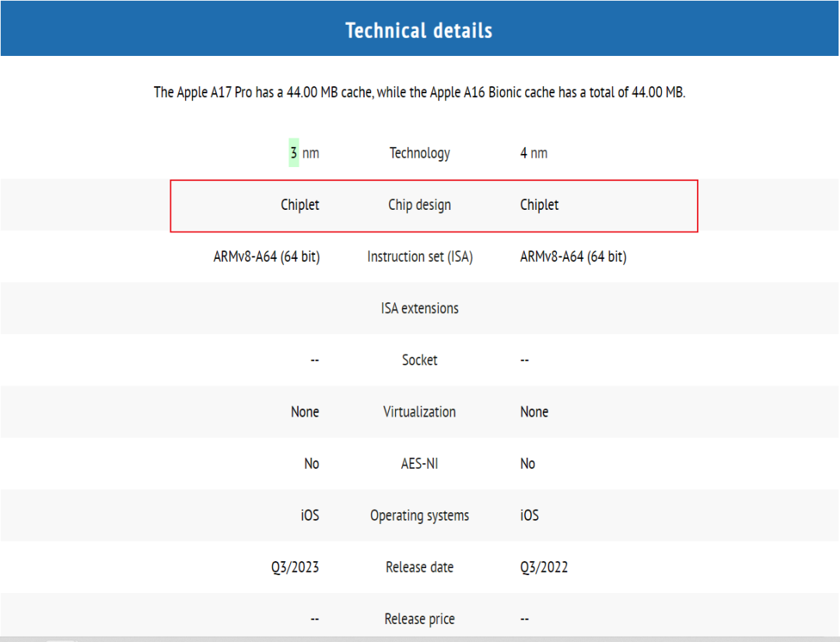Click the Socket row label
Screen dimensions: 840x642
click(x=419, y=360)
